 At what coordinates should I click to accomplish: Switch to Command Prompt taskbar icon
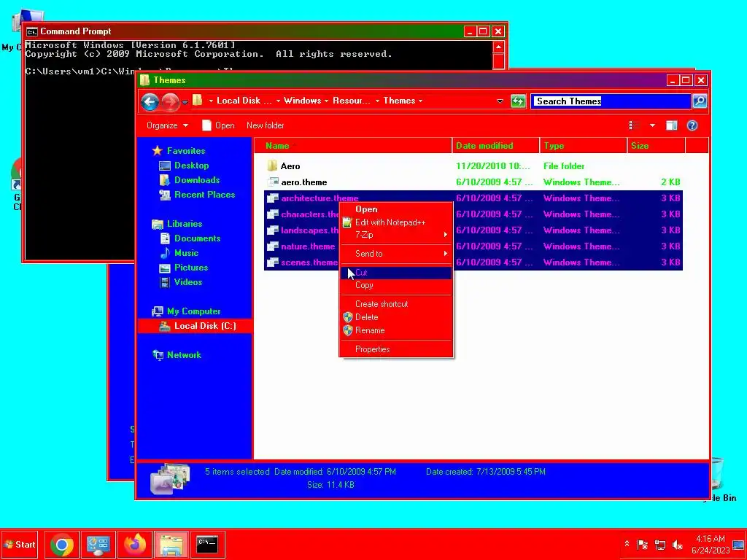[x=207, y=544]
